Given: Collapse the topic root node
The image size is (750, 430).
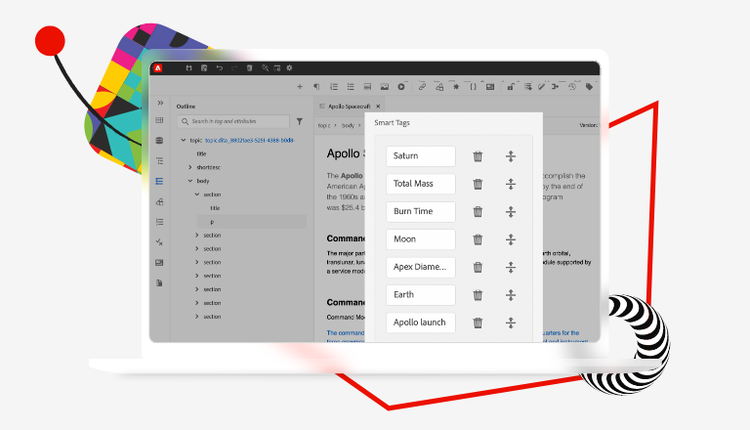Looking at the screenshot, I should coord(183,140).
